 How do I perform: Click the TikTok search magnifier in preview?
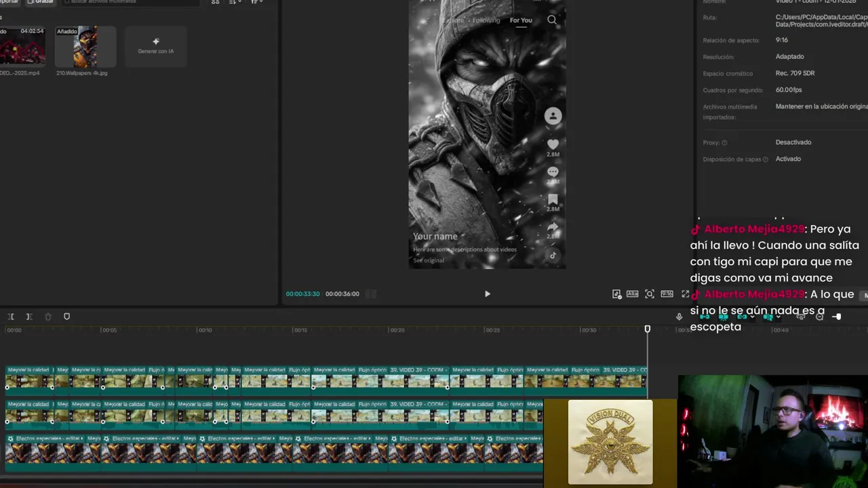[552, 20]
